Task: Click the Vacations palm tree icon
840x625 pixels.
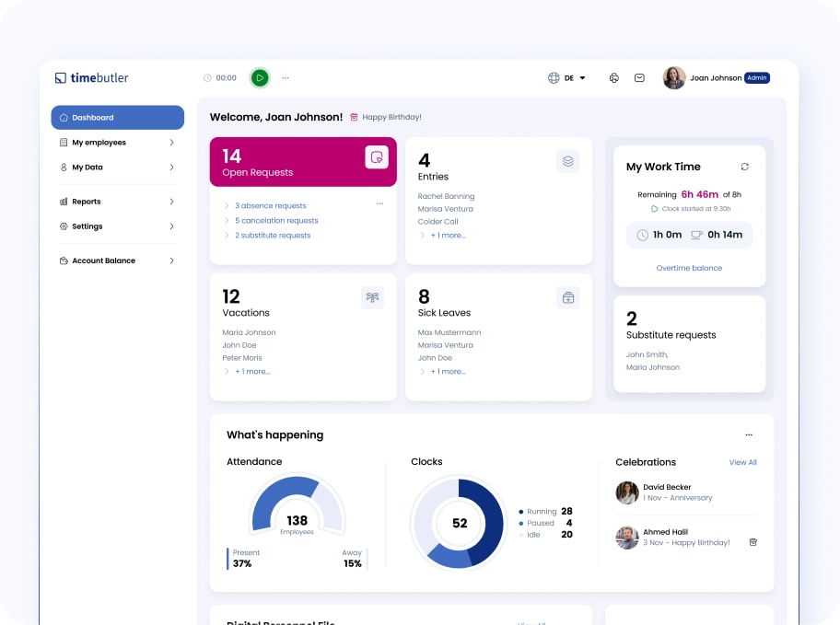Action: (372, 296)
